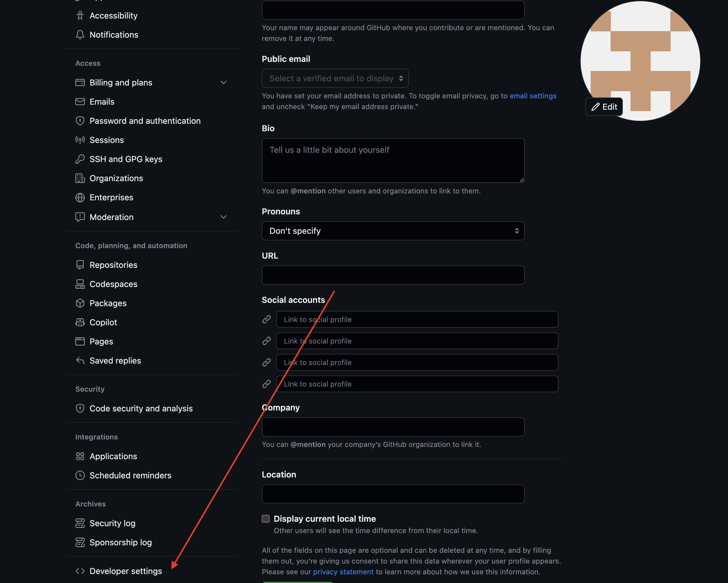
Task: Click the Organizations grid icon
Action: (x=79, y=178)
